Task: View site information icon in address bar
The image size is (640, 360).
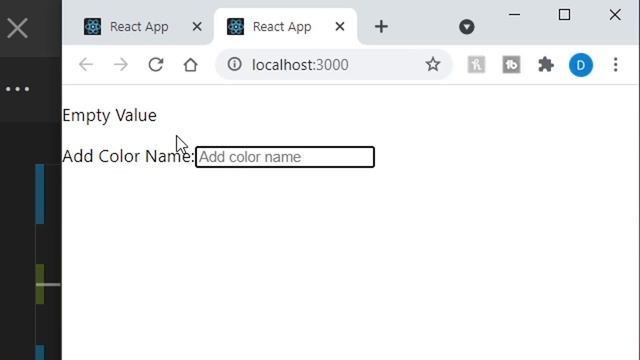Action: tap(235, 64)
